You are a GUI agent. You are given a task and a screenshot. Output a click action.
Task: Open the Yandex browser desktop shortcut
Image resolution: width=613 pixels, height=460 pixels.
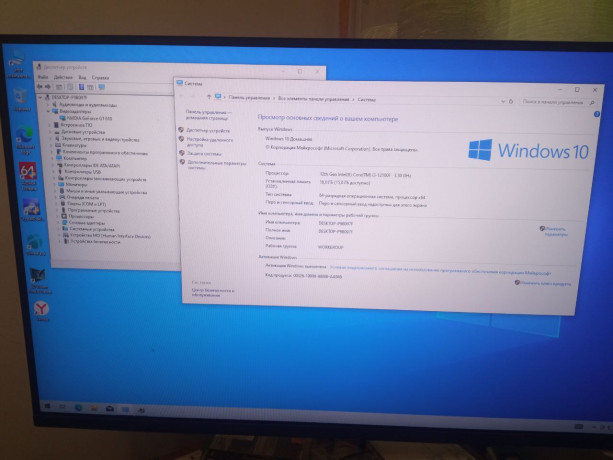tap(41, 311)
